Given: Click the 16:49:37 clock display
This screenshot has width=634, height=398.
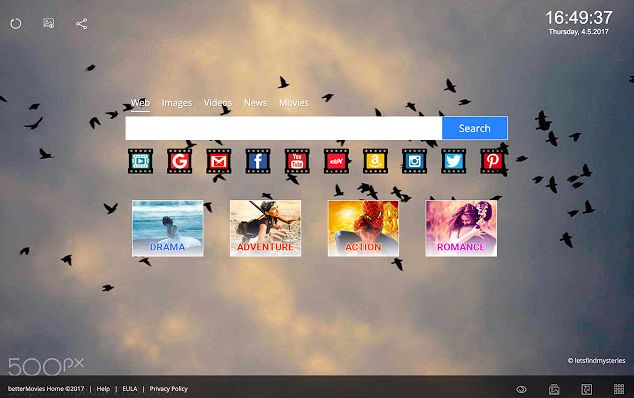Looking at the screenshot, I should [579, 17].
